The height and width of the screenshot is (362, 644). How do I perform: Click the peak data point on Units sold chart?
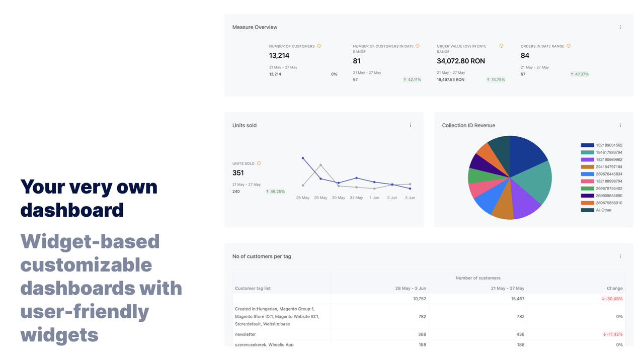[302, 157]
